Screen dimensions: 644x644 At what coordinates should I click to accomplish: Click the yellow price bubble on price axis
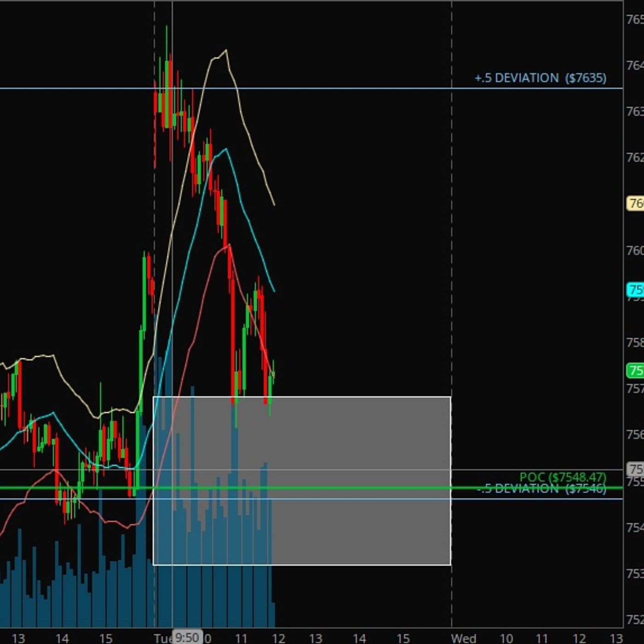click(636, 203)
